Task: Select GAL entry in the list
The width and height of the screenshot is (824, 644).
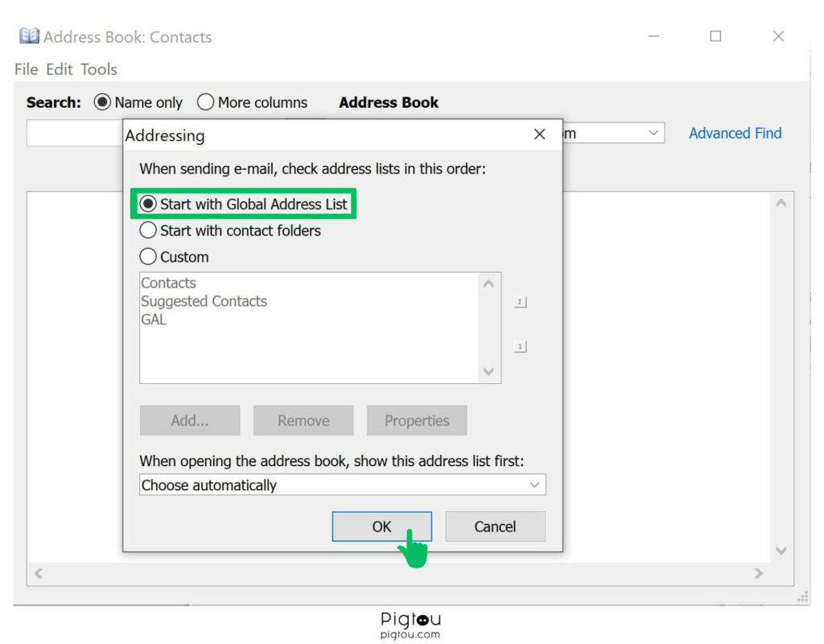Action: point(154,320)
